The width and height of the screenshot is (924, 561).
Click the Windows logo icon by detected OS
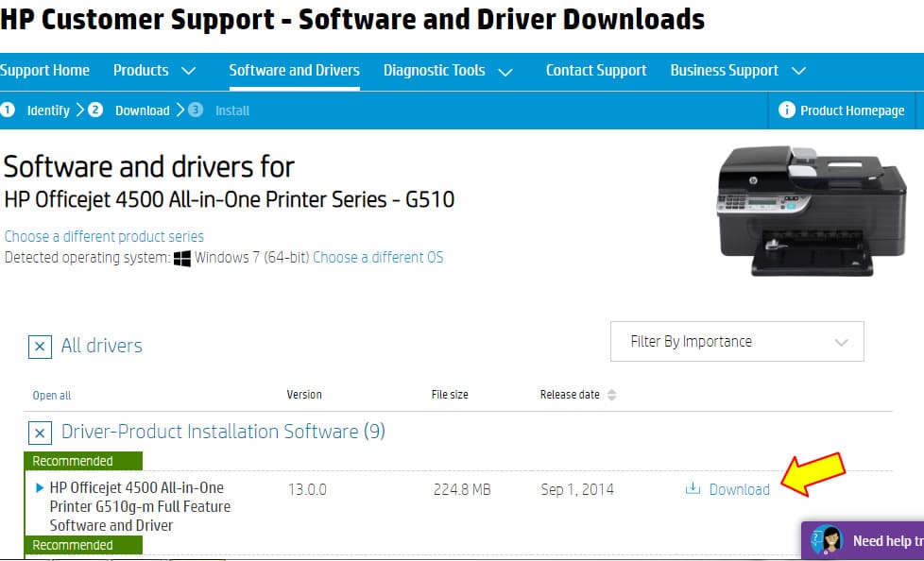[x=182, y=258]
